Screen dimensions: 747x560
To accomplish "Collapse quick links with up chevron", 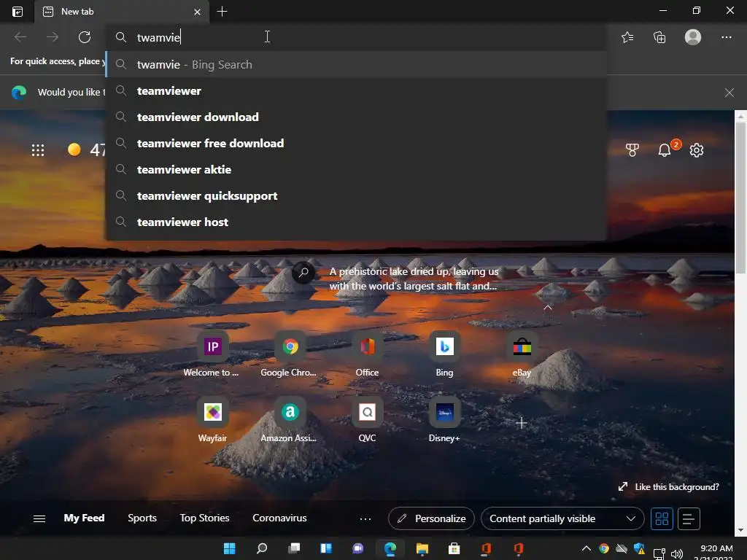I will tap(547, 308).
